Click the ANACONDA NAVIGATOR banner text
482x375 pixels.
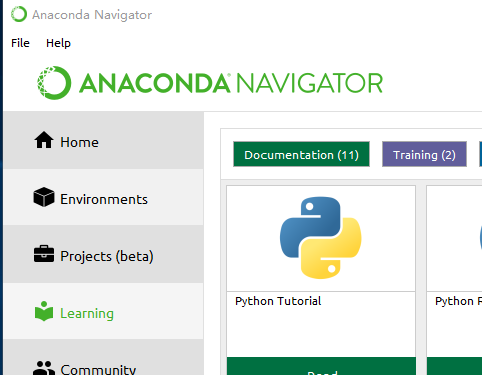(231, 83)
